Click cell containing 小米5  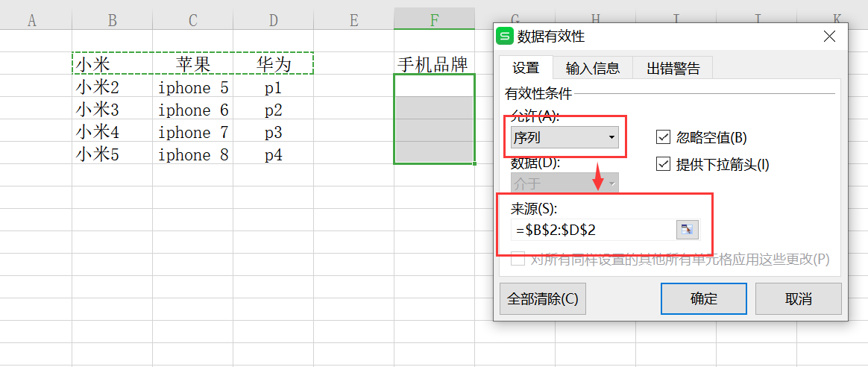click(x=113, y=154)
